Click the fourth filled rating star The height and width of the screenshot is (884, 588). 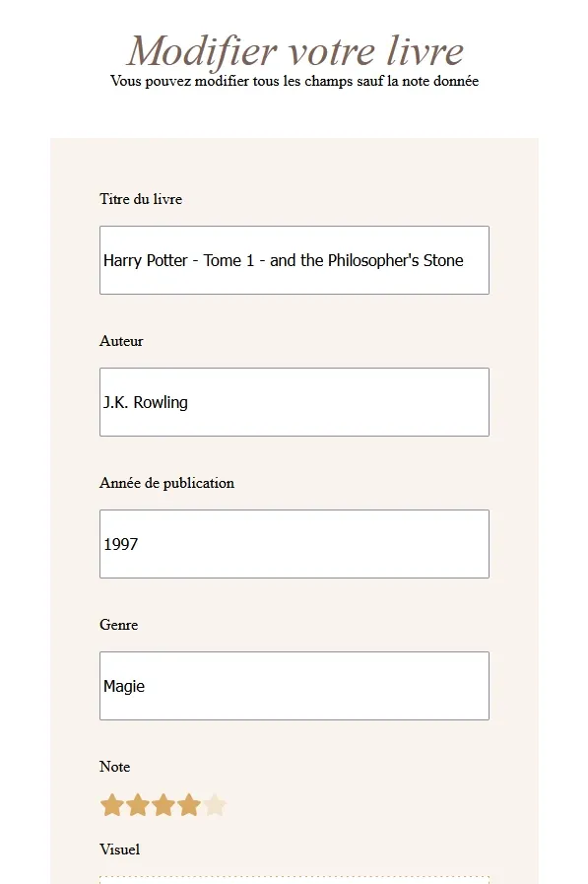tap(189, 804)
